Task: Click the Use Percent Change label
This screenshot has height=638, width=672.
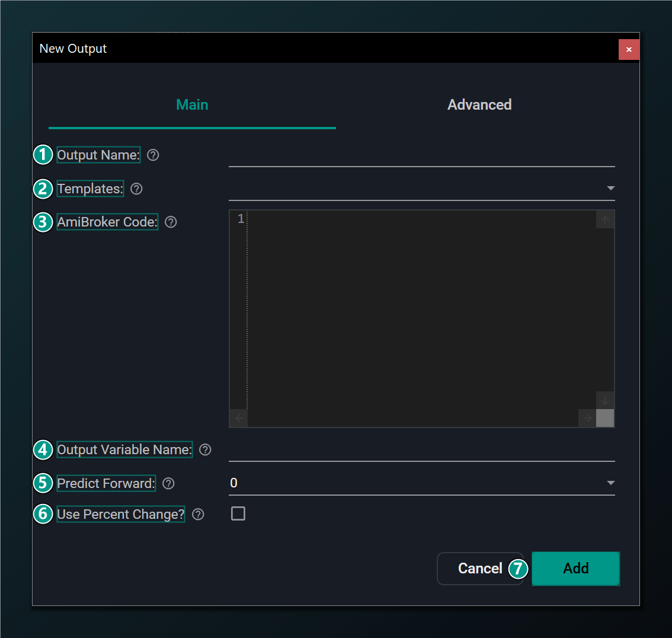Action: (121, 515)
